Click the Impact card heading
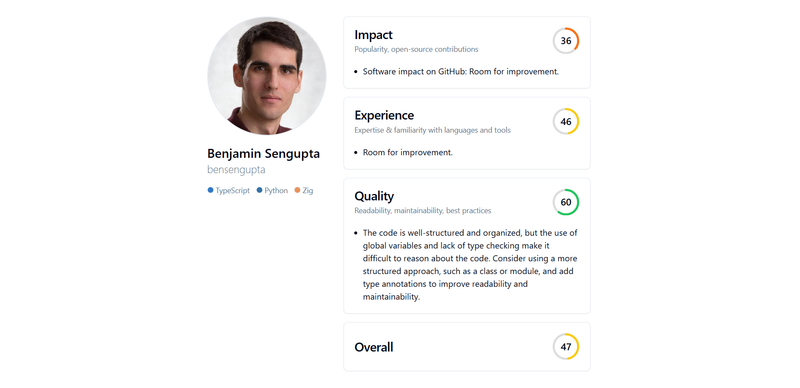This screenshot has width=800, height=388. 373,35
